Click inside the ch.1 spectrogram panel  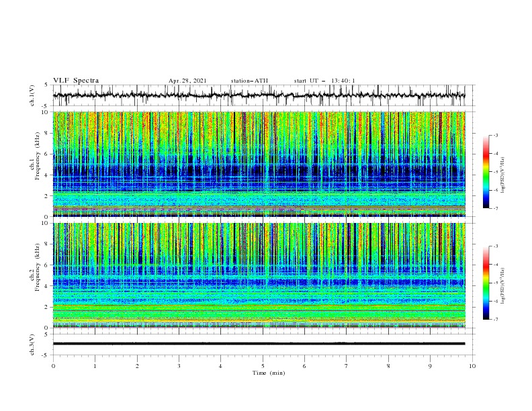pyautogui.click(x=259, y=164)
